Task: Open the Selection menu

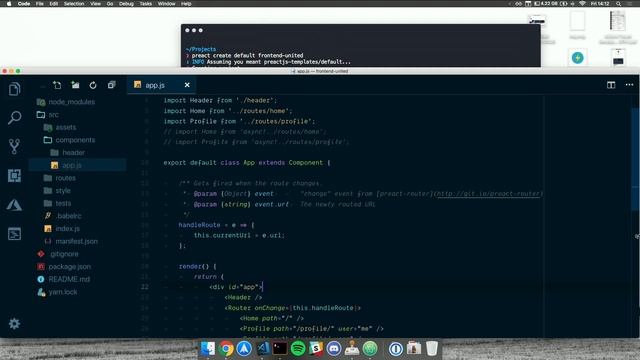Action: coord(74,4)
